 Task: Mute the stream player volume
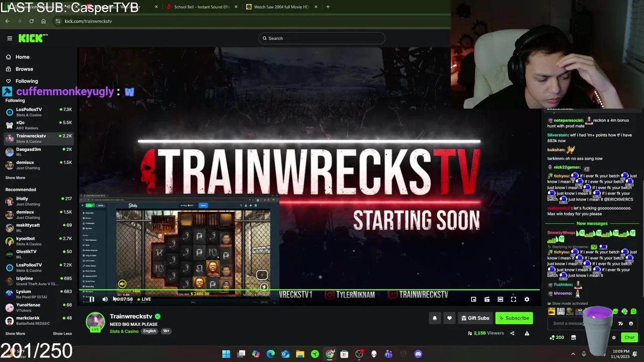[x=105, y=299]
